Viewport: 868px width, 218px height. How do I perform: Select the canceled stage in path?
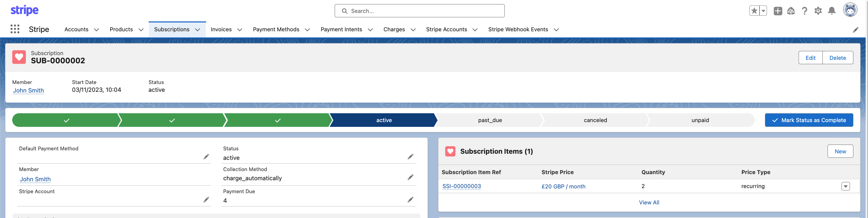(595, 120)
